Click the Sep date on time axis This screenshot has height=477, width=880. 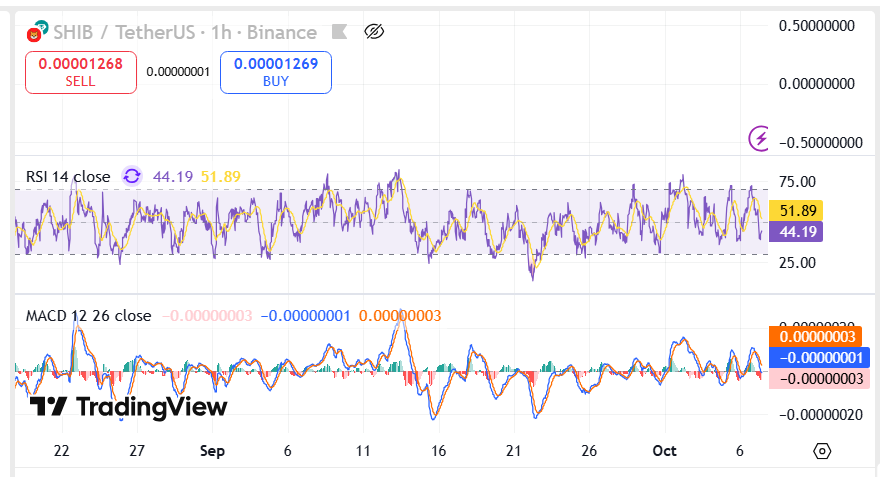[212, 451]
